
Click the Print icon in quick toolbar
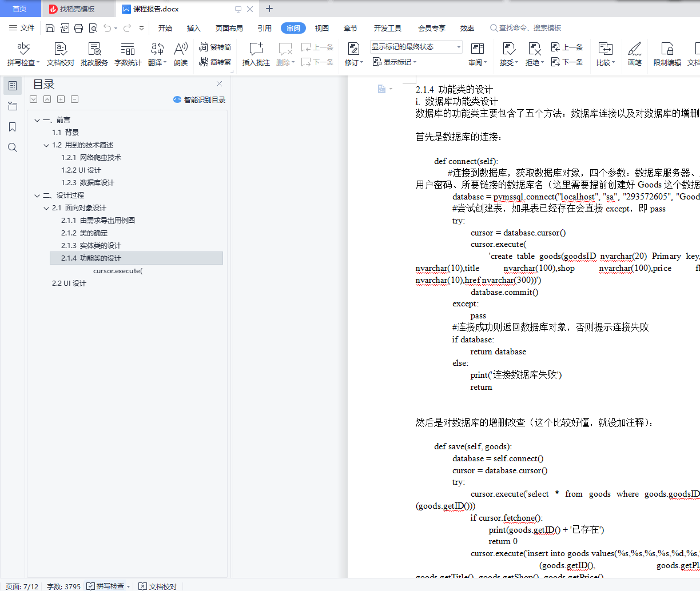point(78,28)
